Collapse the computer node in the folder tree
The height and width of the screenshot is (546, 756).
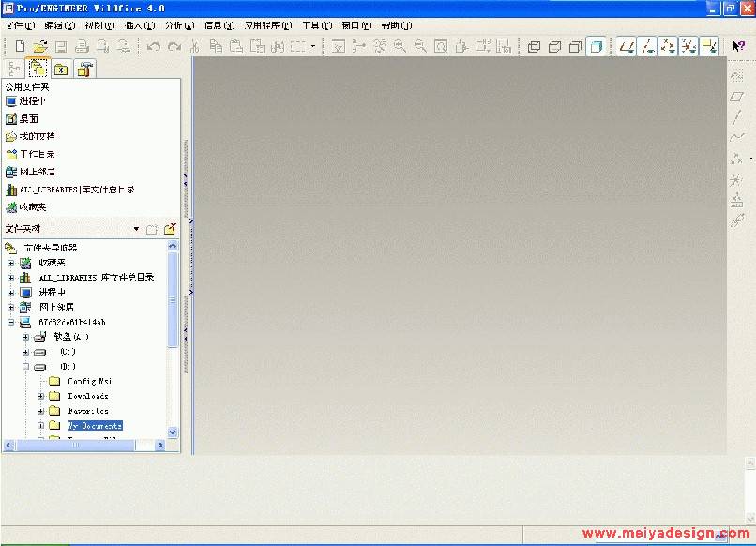tap(10, 322)
